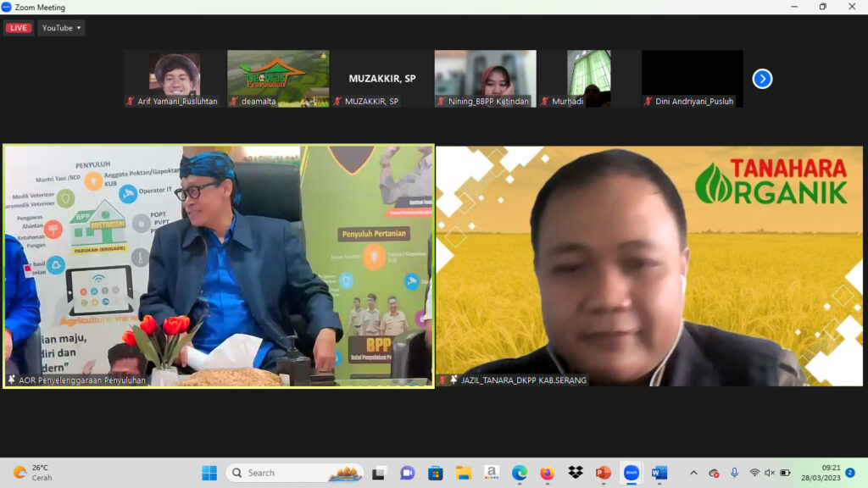Click the Zoom Meeting title bar icon
The image size is (868, 488).
pyautogui.click(x=7, y=7)
